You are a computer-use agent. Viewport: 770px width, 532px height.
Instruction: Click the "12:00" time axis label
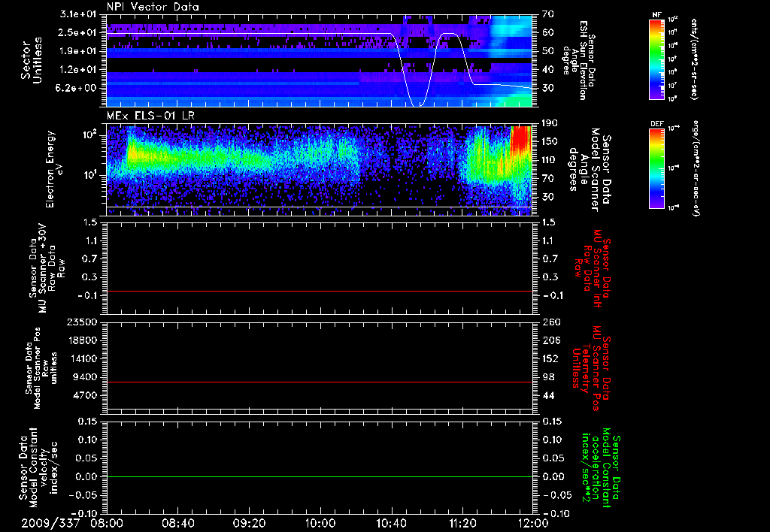click(532, 523)
